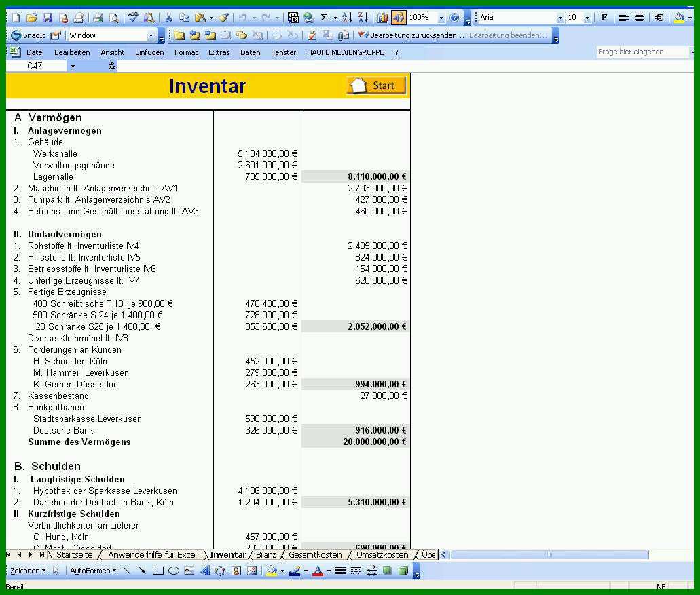Screen dimensions: 700x595
Task: Click the Print icon
Action: click(98, 18)
